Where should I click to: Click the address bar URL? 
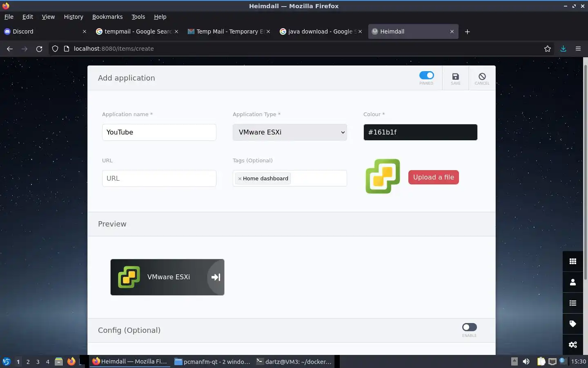click(x=114, y=49)
